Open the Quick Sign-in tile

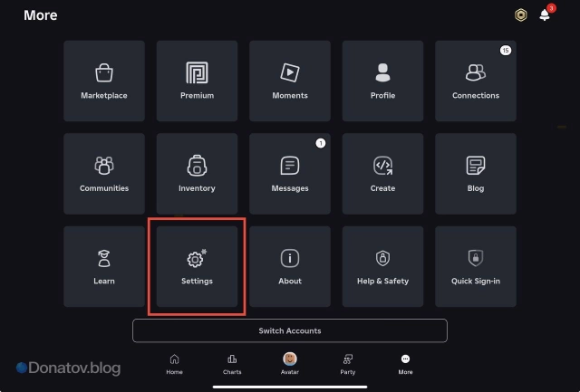click(476, 266)
